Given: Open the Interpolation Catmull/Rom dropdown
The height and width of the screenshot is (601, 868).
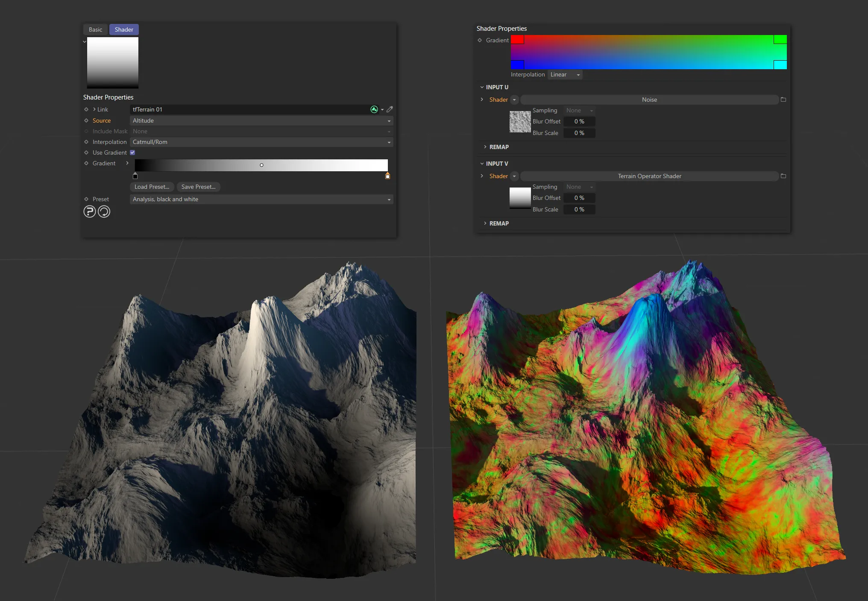Looking at the screenshot, I should pyautogui.click(x=261, y=142).
